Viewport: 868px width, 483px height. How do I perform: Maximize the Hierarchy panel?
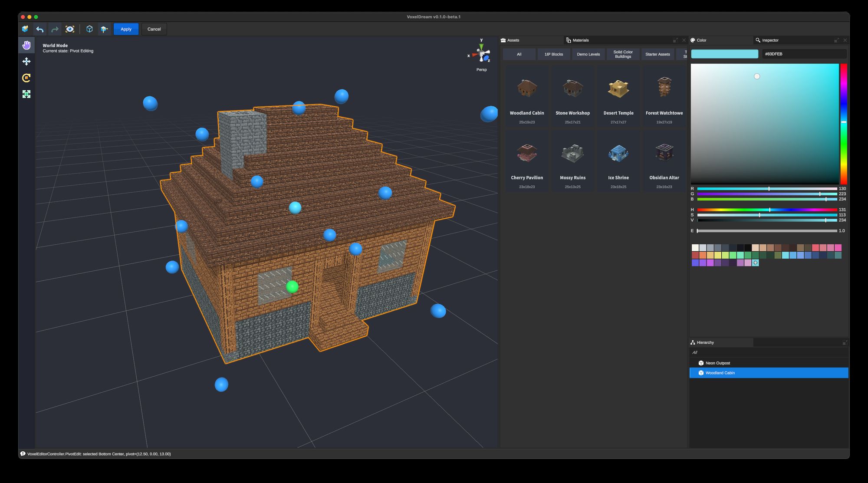click(x=845, y=343)
